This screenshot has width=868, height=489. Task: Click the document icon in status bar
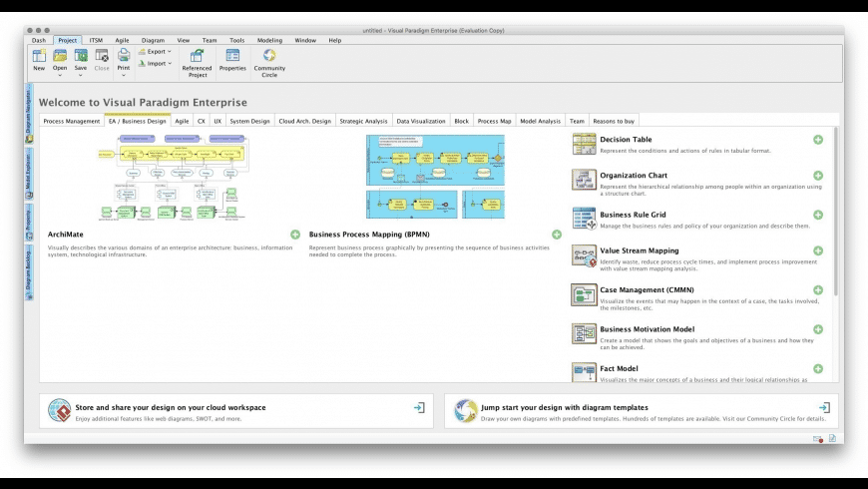point(832,439)
